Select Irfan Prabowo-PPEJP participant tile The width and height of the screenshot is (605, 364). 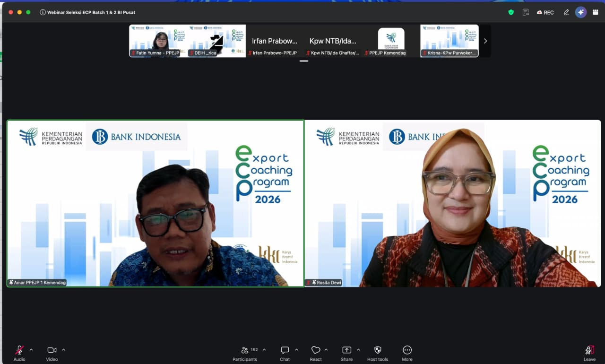[275, 41]
